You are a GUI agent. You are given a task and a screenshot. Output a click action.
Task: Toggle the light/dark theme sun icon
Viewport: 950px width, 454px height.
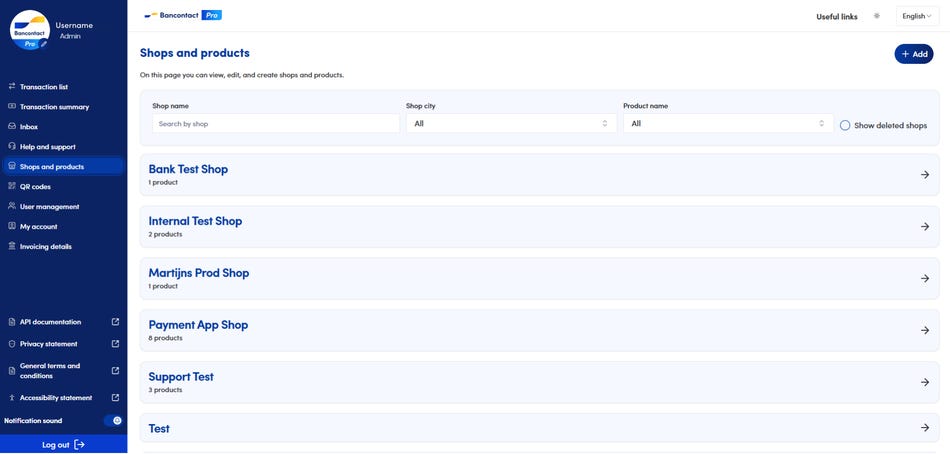tap(876, 16)
